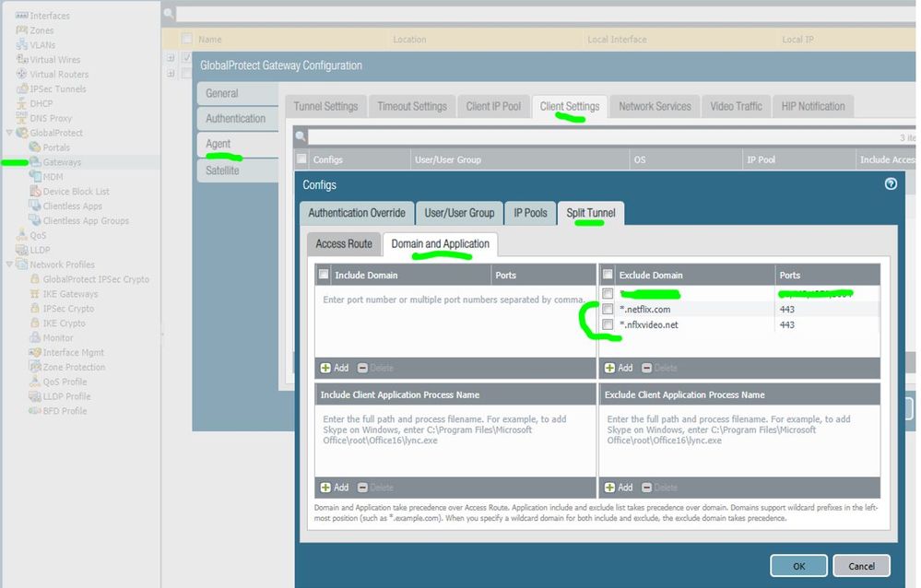
Task: Toggle the Include Domain select-all checkbox
Action: click(x=324, y=275)
